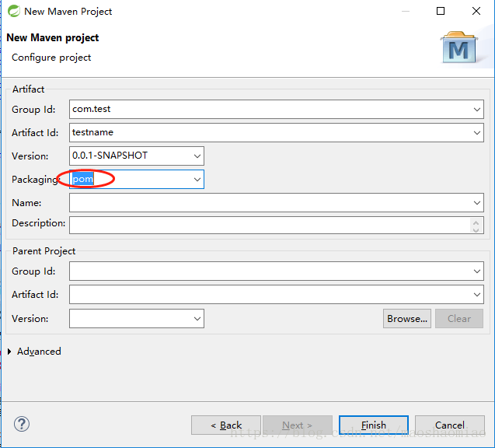Click the 'Parent Project' group label
Image resolution: width=495 pixels, height=448 pixels.
point(44,251)
